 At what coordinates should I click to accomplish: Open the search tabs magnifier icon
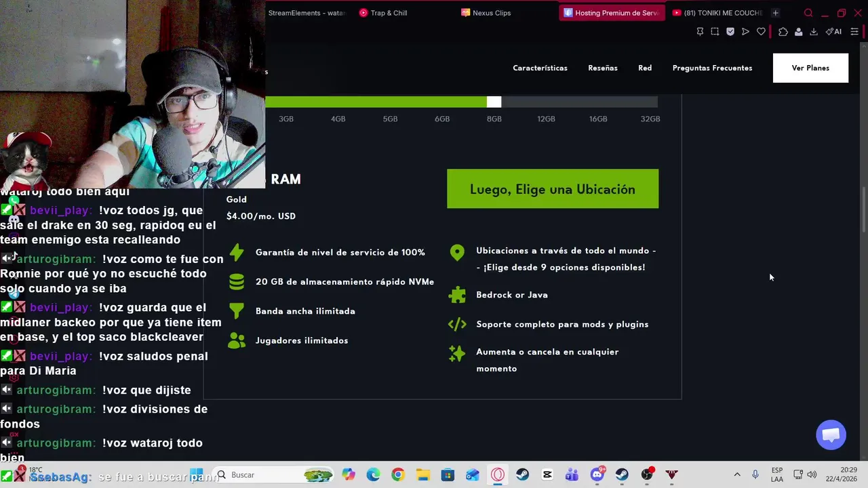(808, 13)
